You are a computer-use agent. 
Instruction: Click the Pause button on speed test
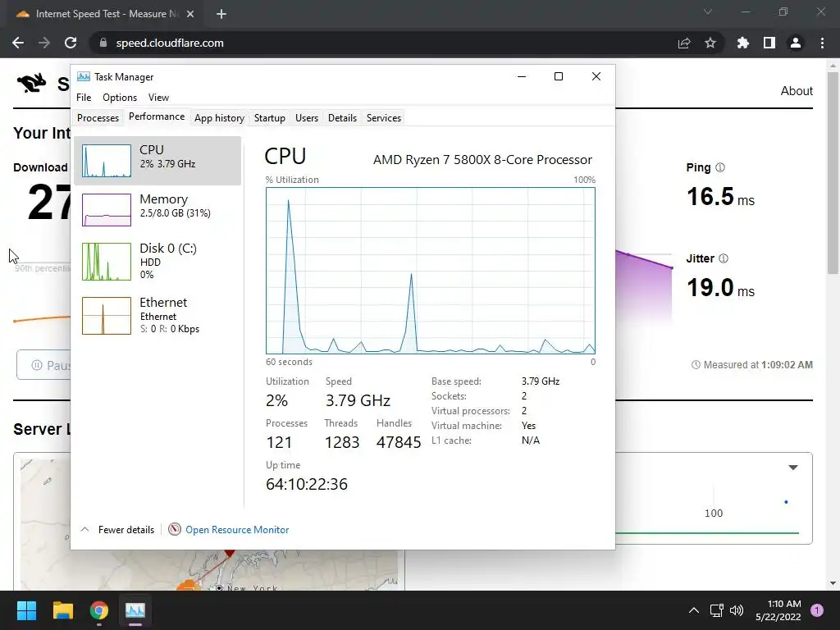(43, 365)
